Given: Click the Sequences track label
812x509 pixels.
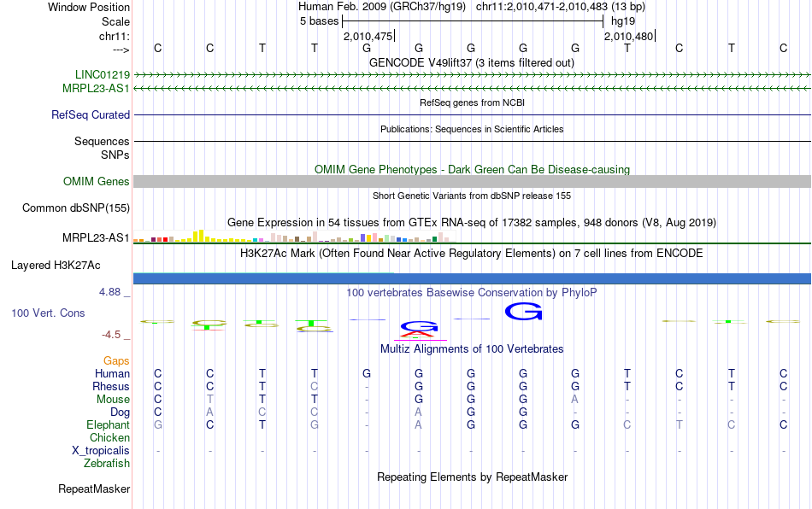Looking at the screenshot, I should [102, 141].
